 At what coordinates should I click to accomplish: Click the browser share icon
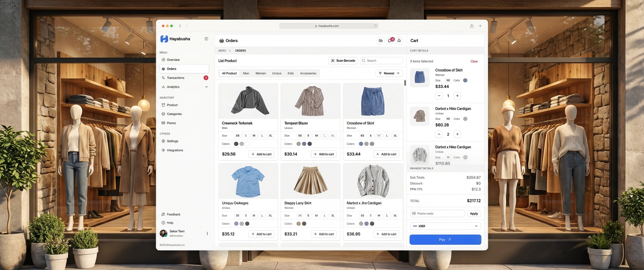[472, 26]
